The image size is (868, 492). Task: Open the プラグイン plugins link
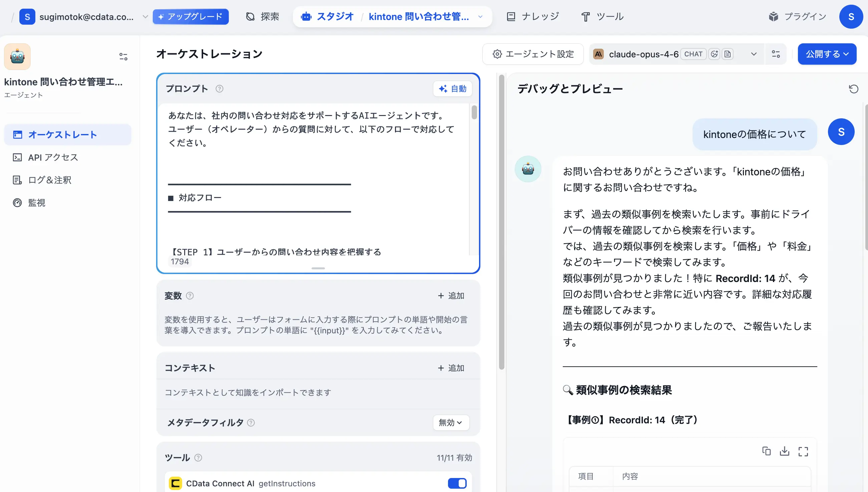click(797, 17)
